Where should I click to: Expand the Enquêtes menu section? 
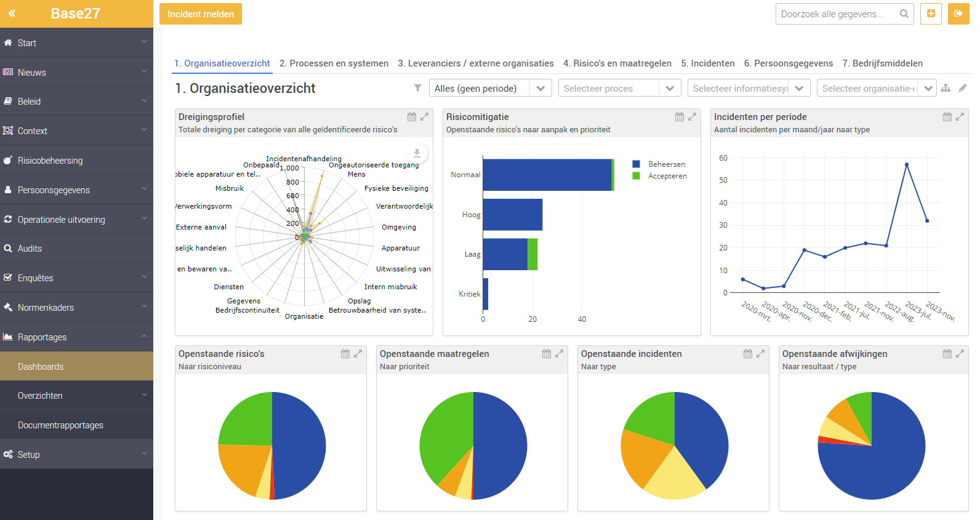click(76, 278)
